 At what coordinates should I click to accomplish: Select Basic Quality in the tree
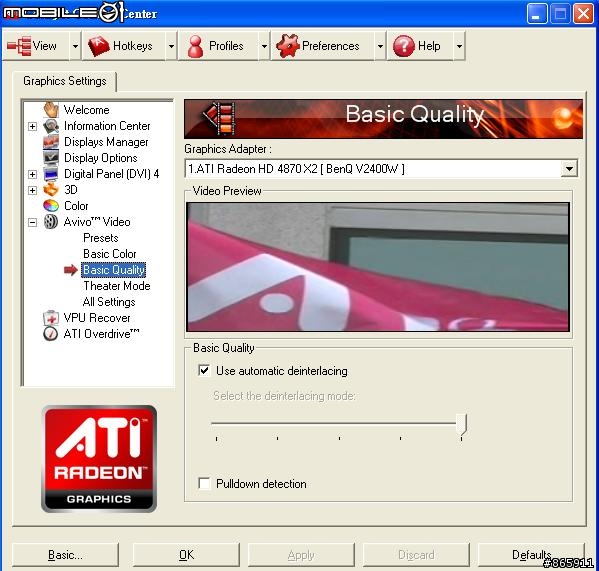(114, 270)
